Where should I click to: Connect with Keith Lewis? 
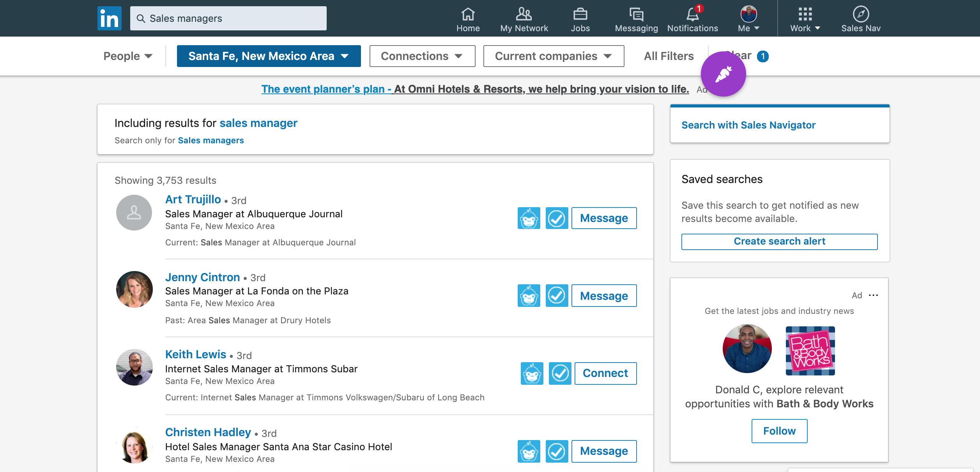click(605, 373)
